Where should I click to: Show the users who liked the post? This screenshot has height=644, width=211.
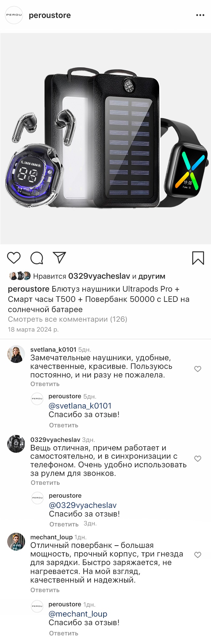[99, 276]
